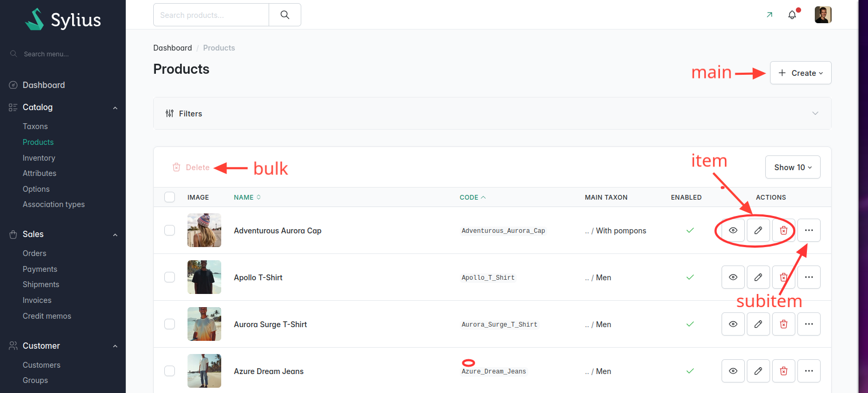This screenshot has height=393, width=868.
Task: Delete the Aurora Surge T-Shirt via trash icon
Action: click(783, 324)
